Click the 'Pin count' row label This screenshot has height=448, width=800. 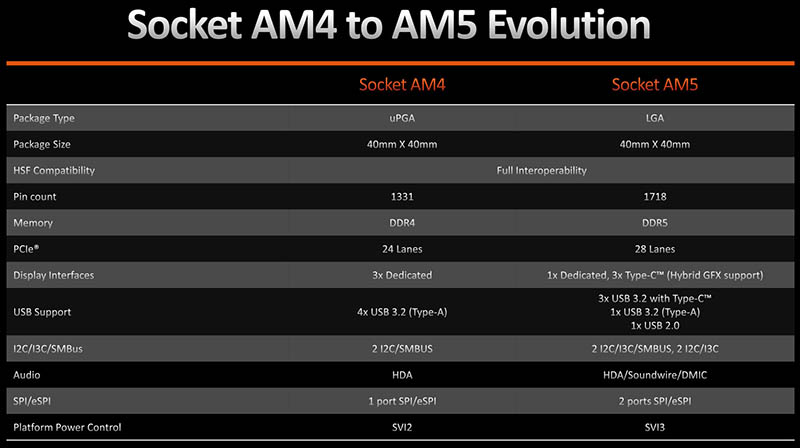pyautogui.click(x=35, y=196)
